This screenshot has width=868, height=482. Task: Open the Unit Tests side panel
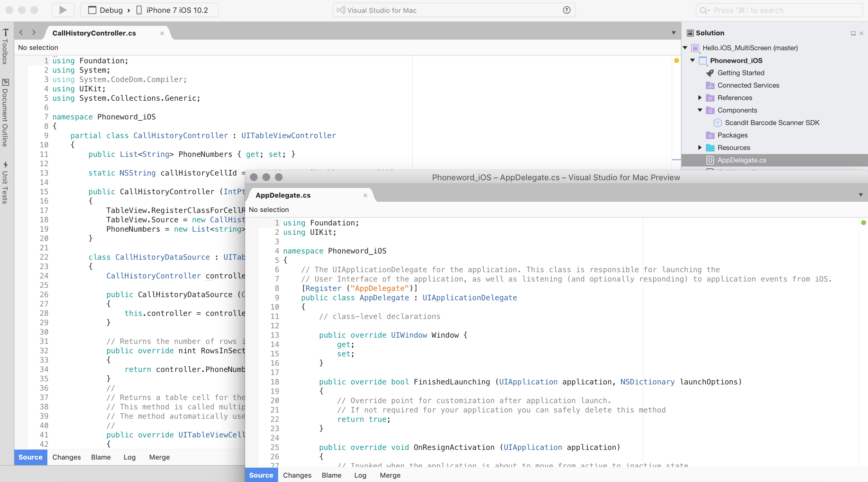pos(5,182)
